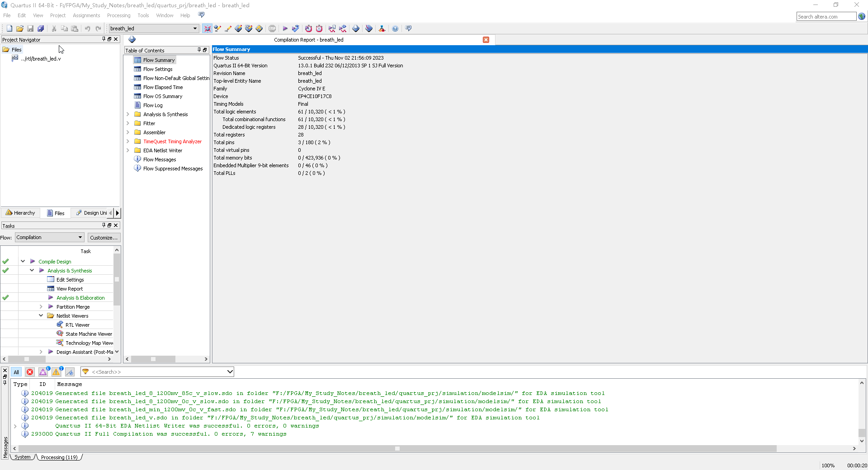Expand the Analysis & Synthesis report folder
Screen dimensions: 868x470
click(x=128, y=114)
